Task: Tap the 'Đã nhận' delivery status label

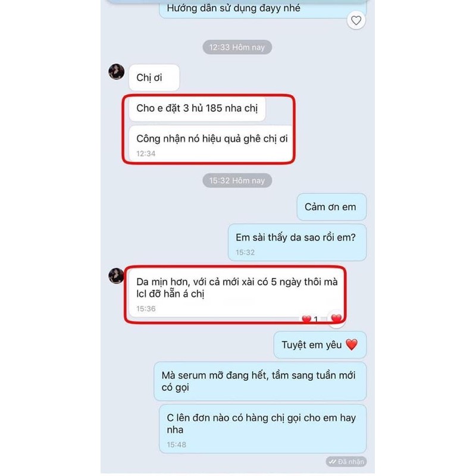Action: tap(346, 462)
